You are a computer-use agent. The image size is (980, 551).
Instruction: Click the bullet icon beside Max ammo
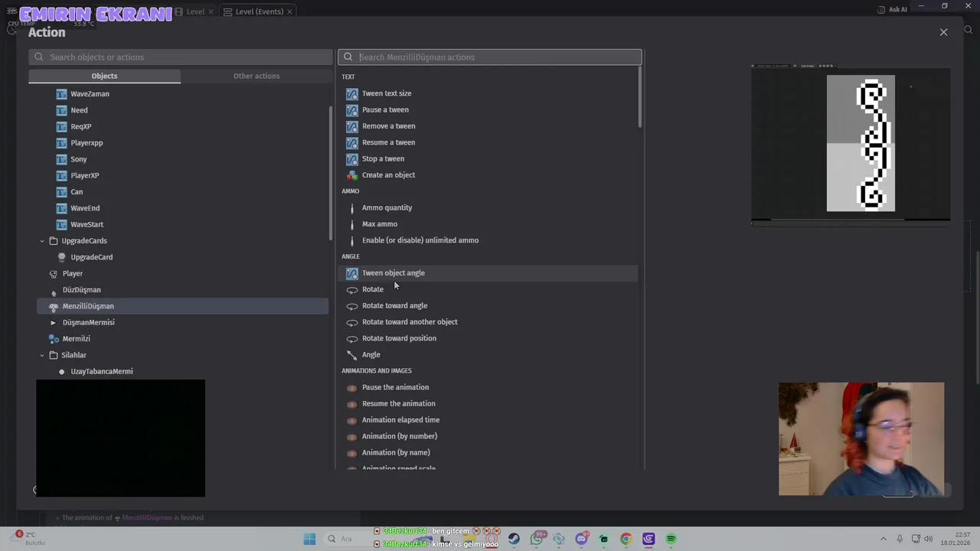351,224
